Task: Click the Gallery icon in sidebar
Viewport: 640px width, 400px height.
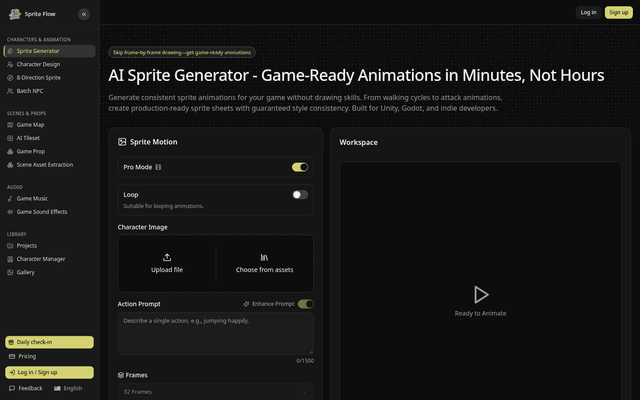Action: [x=10, y=272]
